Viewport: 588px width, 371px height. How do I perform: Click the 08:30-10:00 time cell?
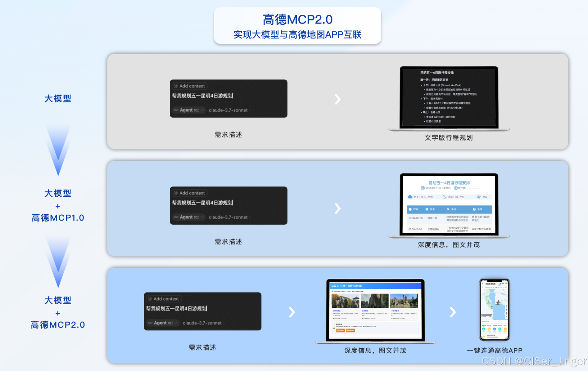click(x=415, y=229)
